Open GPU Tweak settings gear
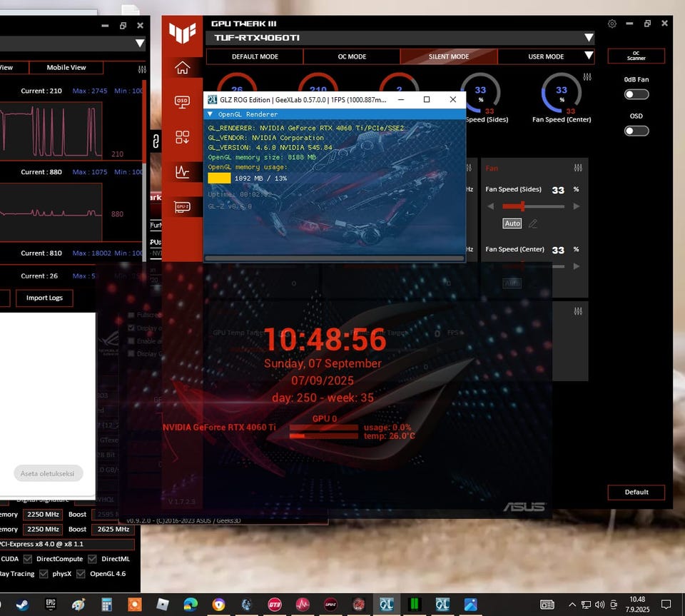685x616 pixels. [612, 24]
